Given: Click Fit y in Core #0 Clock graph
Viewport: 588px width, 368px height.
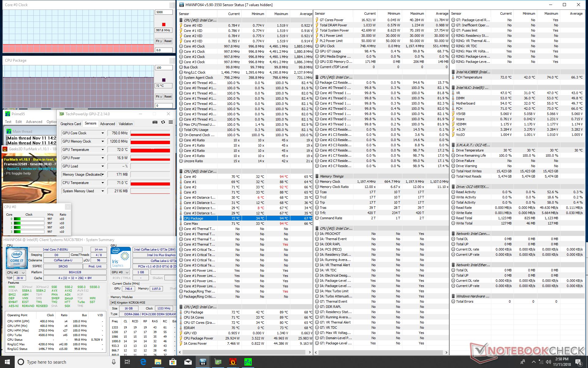Looking at the screenshot, I should pos(159,41).
